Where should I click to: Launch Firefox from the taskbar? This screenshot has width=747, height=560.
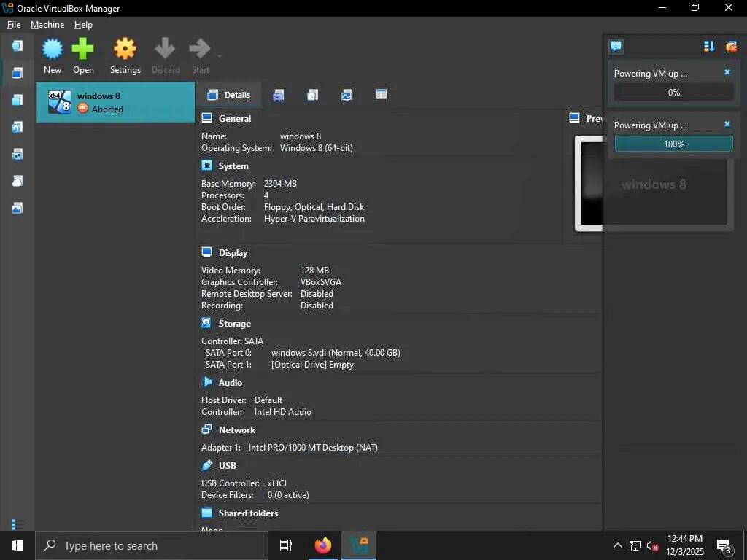tap(323, 545)
